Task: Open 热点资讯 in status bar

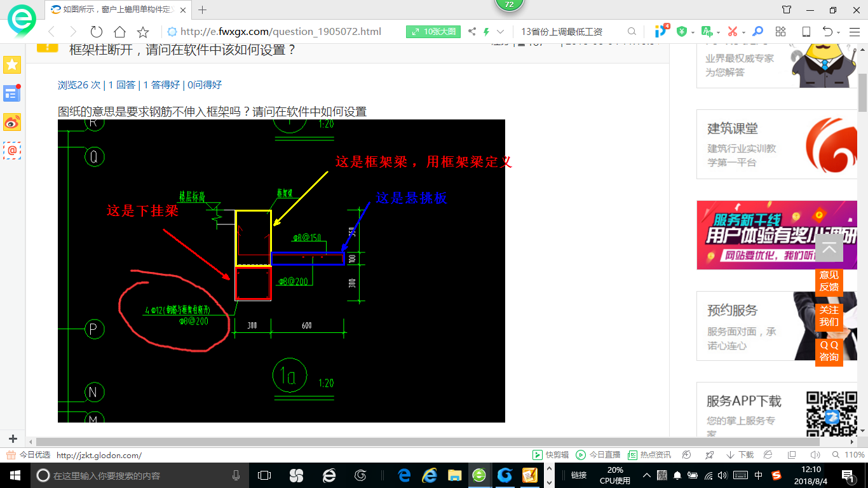Action: tap(649, 455)
